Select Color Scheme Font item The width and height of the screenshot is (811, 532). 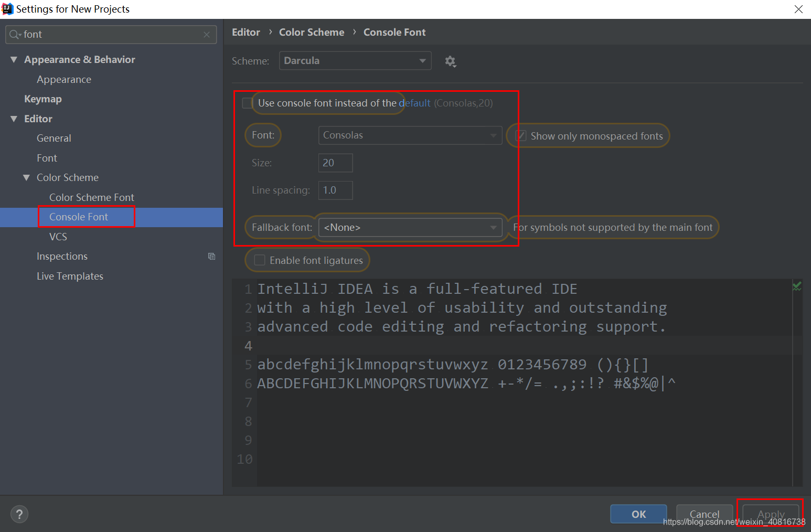tap(92, 198)
